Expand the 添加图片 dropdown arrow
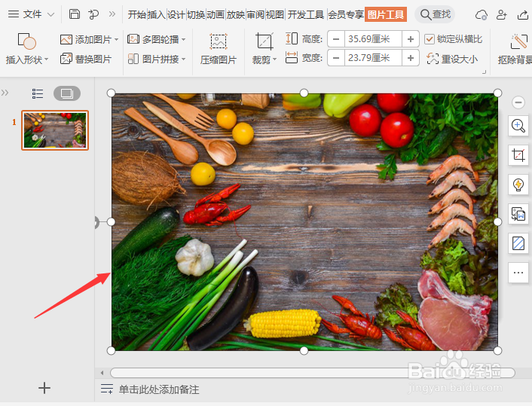The image size is (532, 406). click(116, 40)
